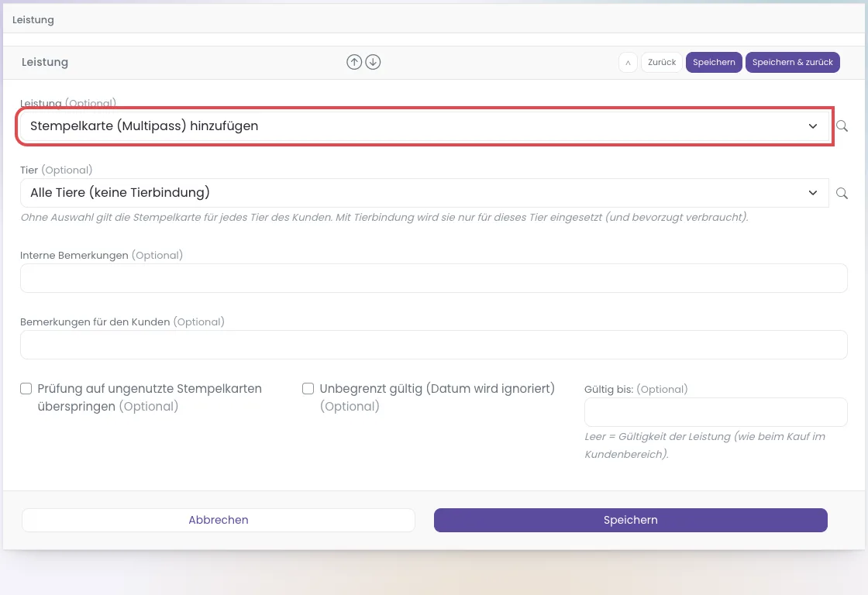The width and height of the screenshot is (868, 595).
Task: Click the 'Zurück' button
Action: [x=662, y=63]
